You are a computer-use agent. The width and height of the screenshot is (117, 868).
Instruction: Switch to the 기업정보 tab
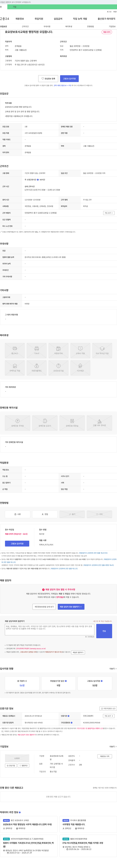(x=112, y=26)
